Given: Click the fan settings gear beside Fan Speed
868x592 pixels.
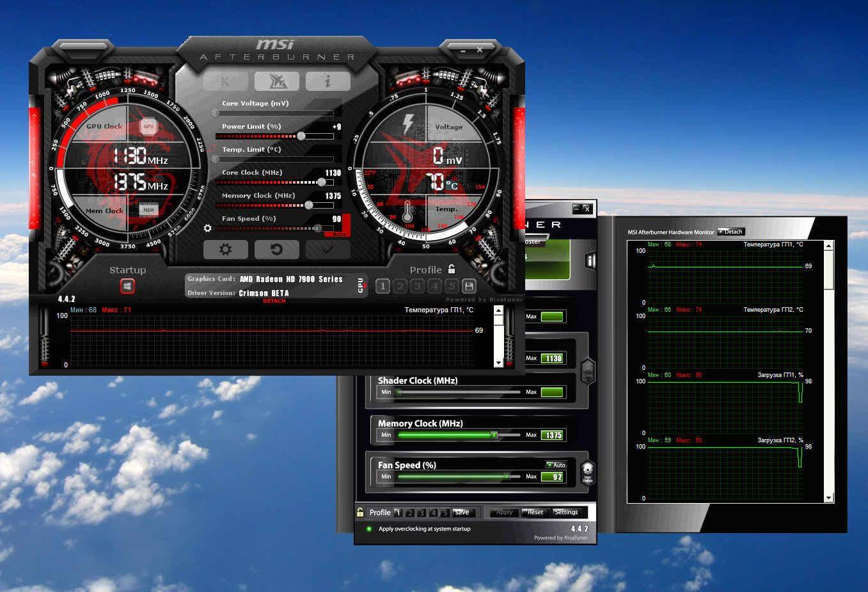Looking at the screenshot, I should pyautogui.click(x=207, y=228).
